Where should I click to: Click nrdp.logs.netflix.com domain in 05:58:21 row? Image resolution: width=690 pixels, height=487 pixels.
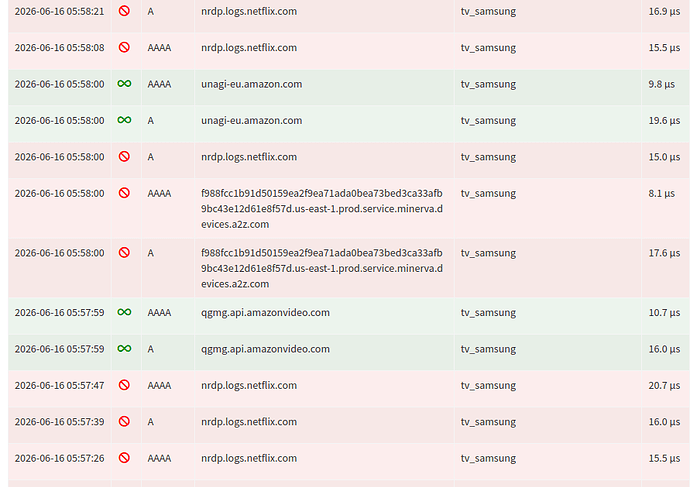[249, 11]
